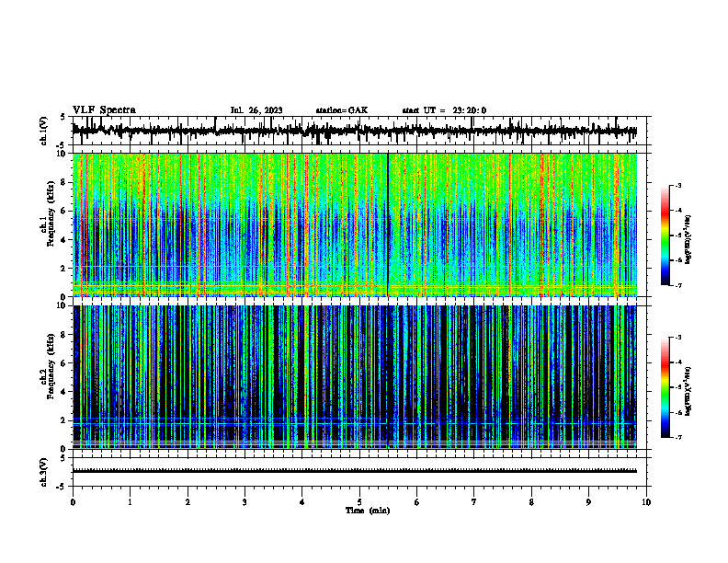Click the ch.2 color bar PSD unit label
728x563 pixels.
[688, 391]
